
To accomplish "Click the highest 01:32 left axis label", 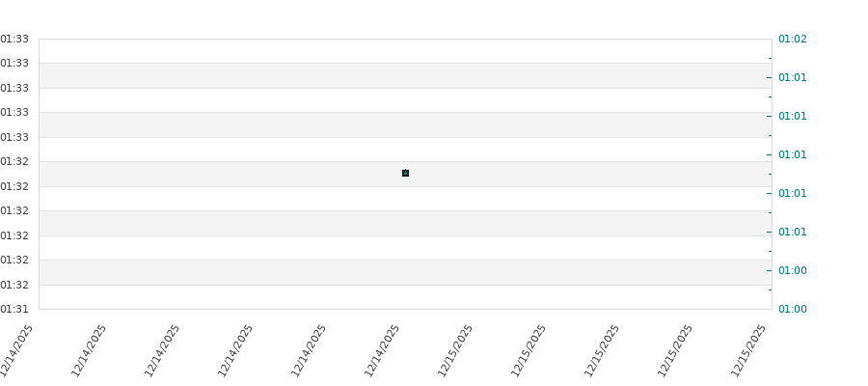I will 14,162.
